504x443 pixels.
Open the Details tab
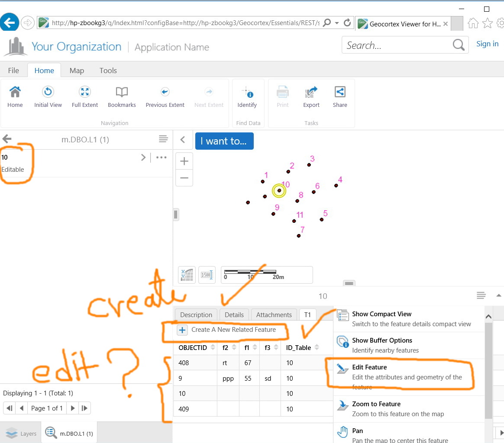coord(234,315)
